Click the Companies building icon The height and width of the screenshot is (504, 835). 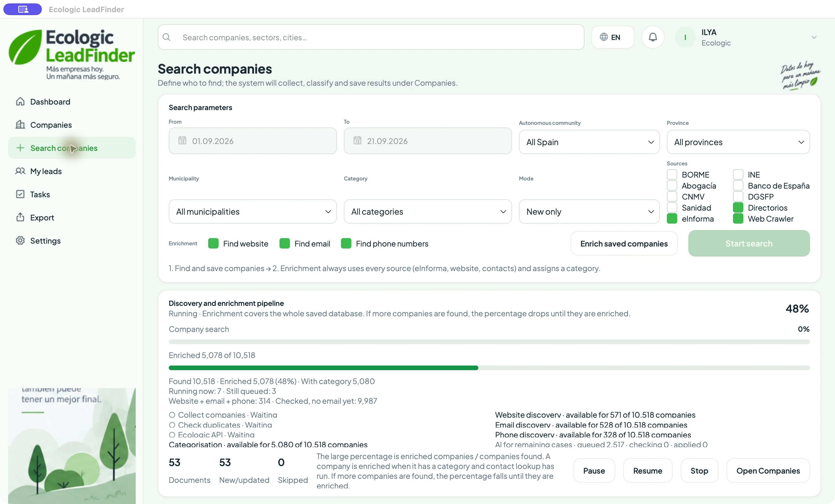[20, 125]
